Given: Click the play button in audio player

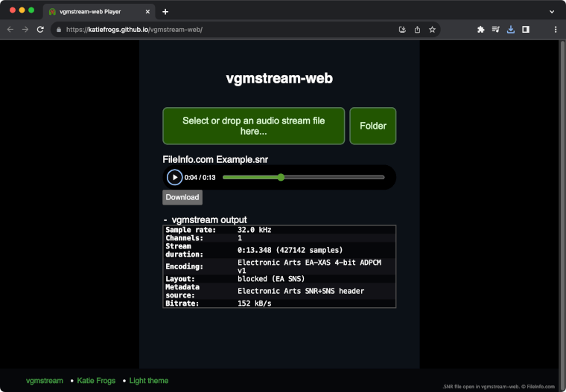Looking at the screenshot, I should (x=174, y=177).
